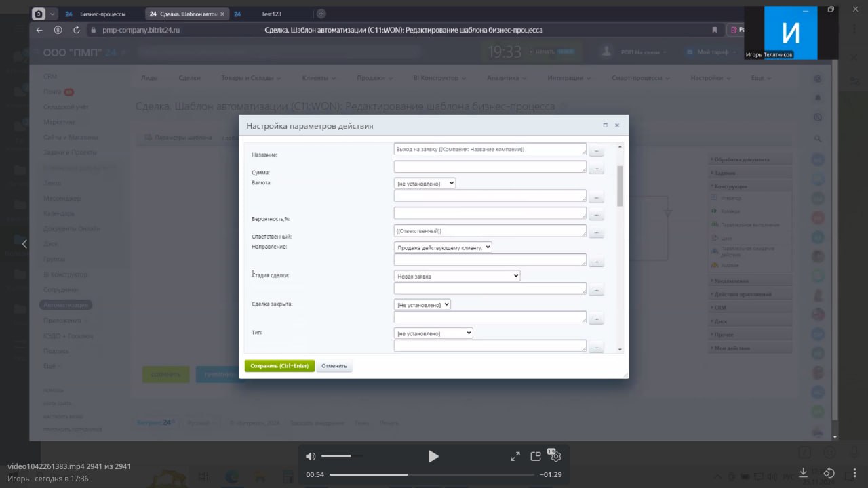This screenshot has height=488, width=868.
Task: Open the Валюта dropdown
Action: pos(425,183)
